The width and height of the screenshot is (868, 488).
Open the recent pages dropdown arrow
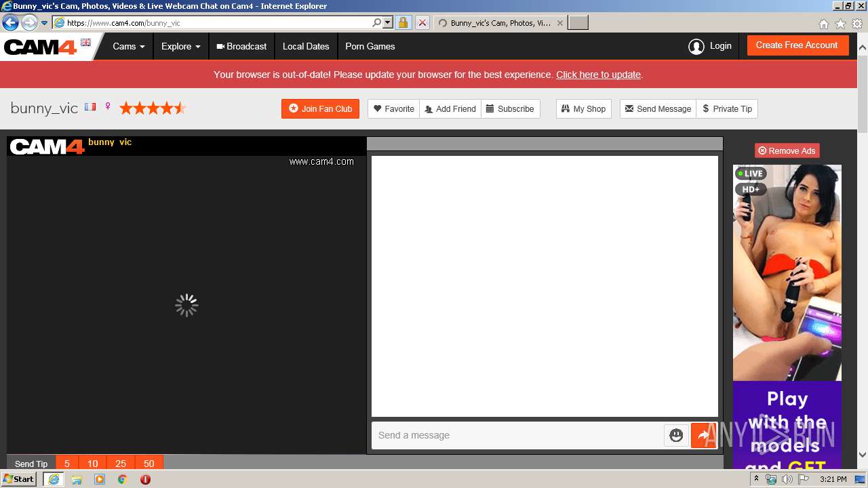pos(45,23)
